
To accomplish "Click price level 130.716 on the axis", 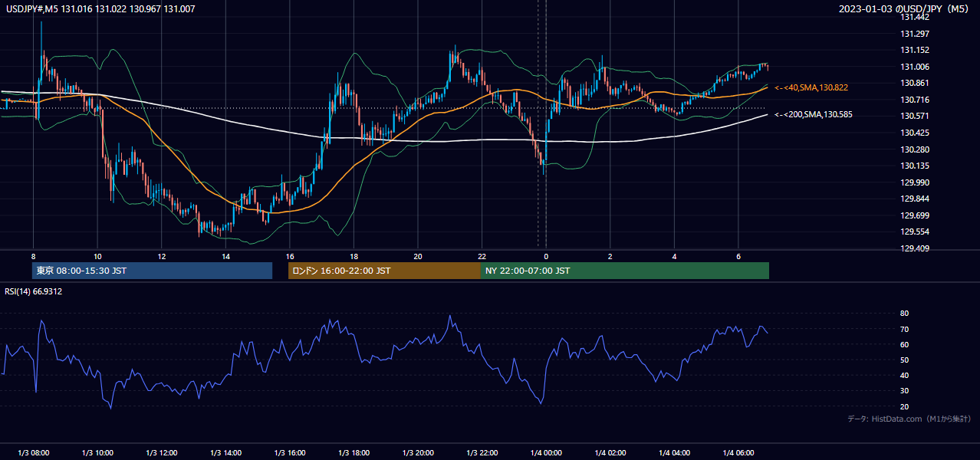I will [916, 100].
